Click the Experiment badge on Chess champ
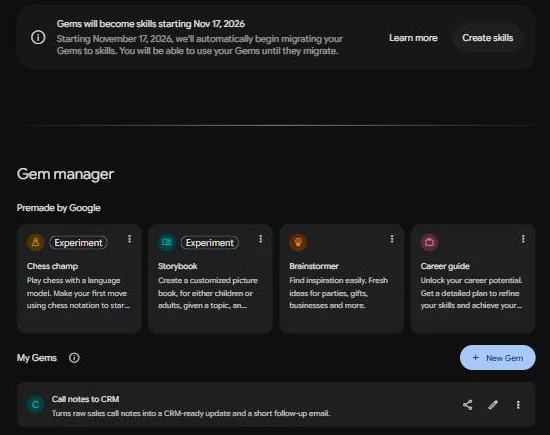 tap(78, 242)
